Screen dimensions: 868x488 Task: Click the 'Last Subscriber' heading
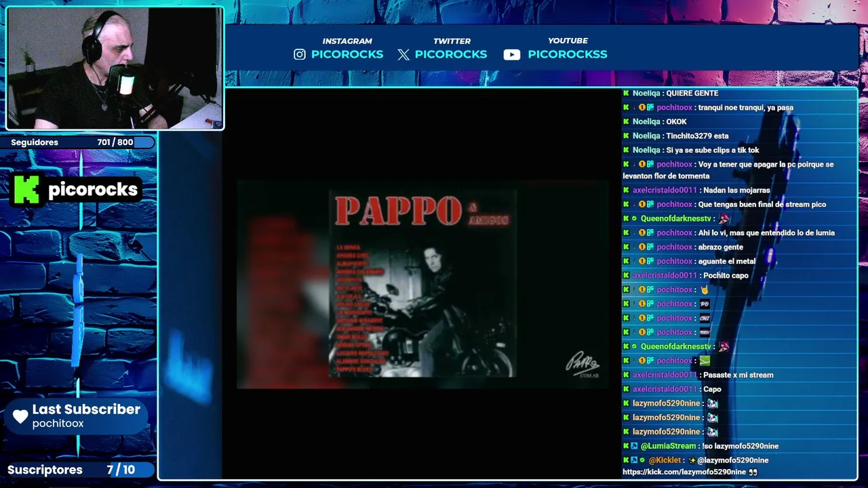86,409
